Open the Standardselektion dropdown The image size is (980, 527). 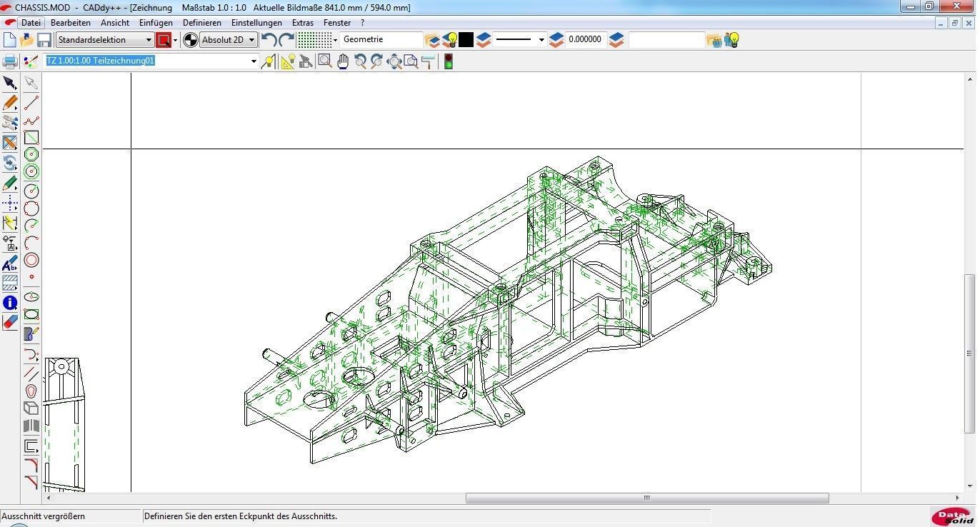[105, 40]
